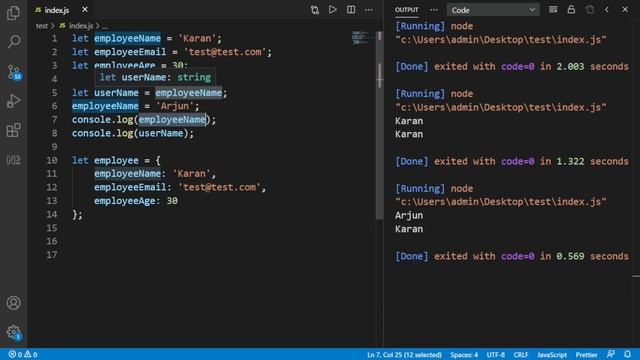The height and width of the screenshot is (360, 640).
Task: Open the Manage gear icon
Action: (x=13, y=332)
